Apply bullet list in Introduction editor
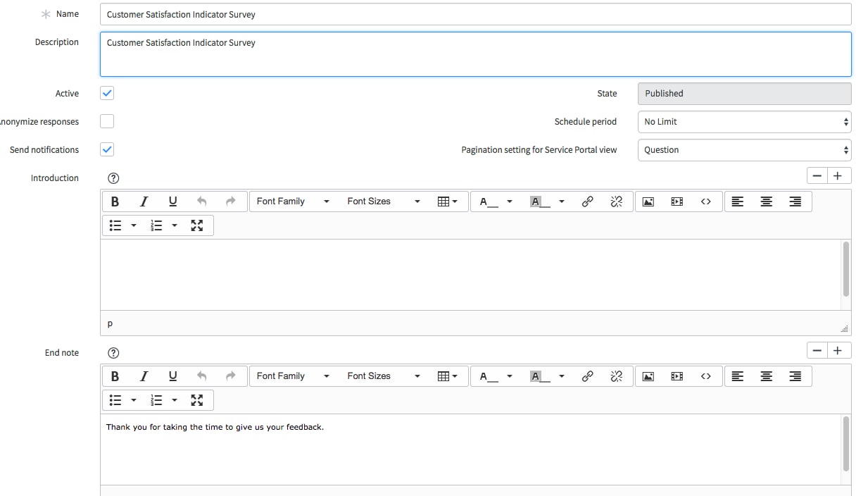Image resolution: width=868 pixels, height=496 pixels. point(115,225)
